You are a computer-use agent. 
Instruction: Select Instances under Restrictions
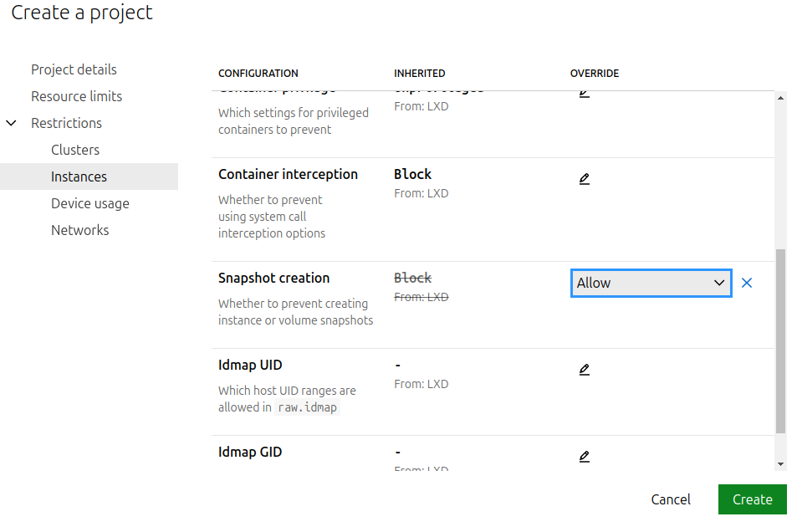79,176
